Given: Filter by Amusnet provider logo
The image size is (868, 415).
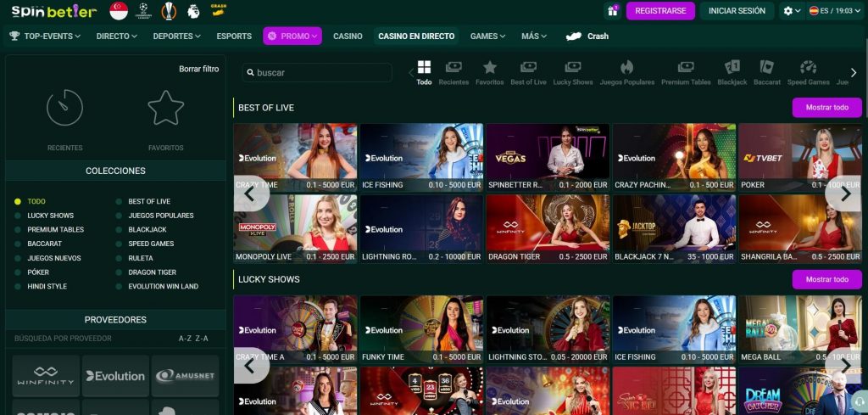Looking at the screenshot, I should tap(185, 376).
